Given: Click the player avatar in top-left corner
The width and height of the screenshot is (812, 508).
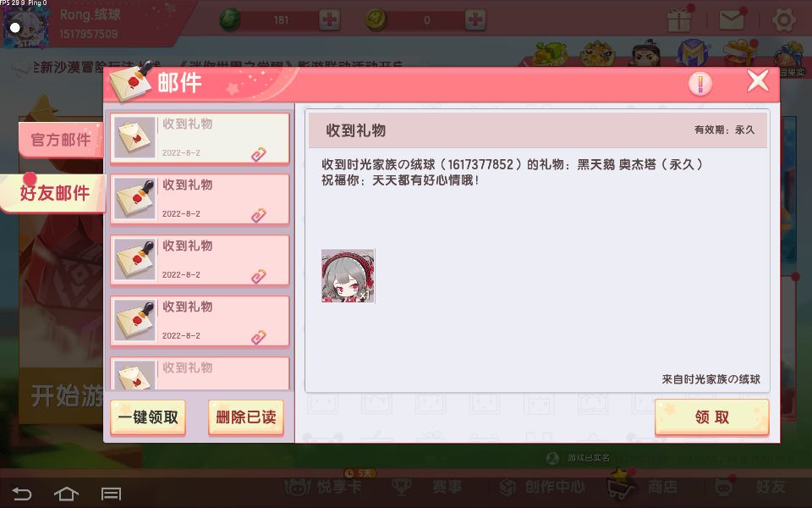Looking at the screenshot, I should tap(26, 25).
